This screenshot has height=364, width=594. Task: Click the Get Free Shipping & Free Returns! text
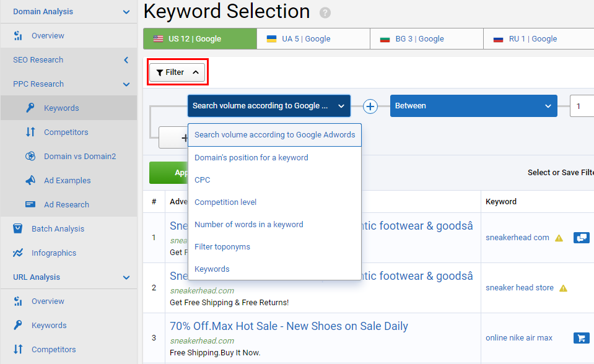click(x=229, y=303)
